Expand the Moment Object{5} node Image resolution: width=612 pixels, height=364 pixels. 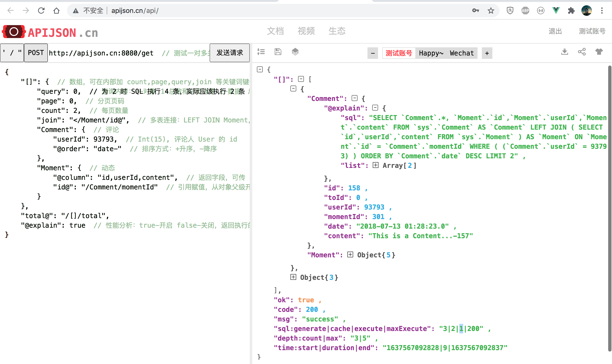tap(350, 255)
